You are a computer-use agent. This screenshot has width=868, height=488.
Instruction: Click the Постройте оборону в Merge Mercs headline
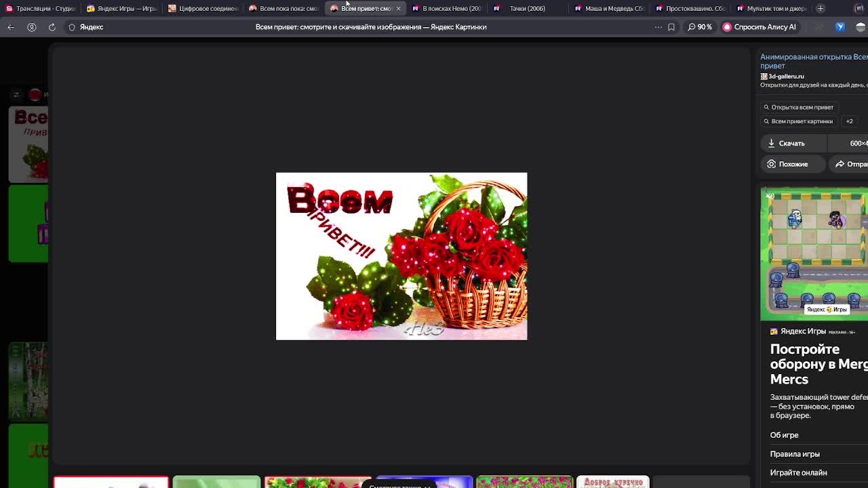(818, 364)
